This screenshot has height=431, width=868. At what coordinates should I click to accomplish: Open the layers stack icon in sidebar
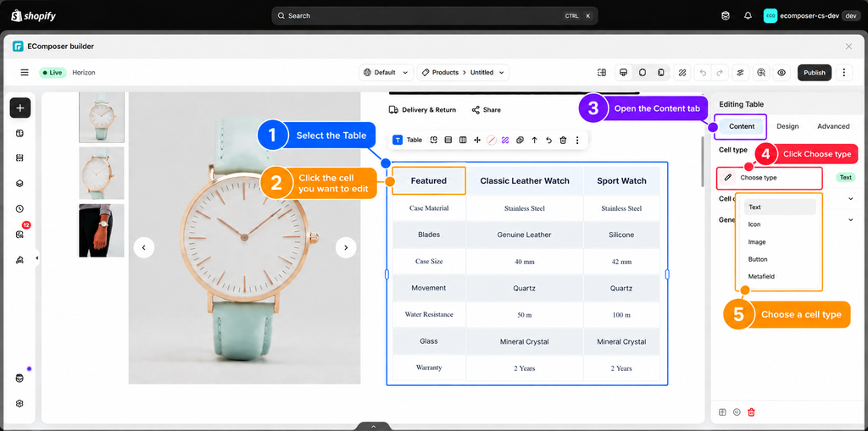[x=20, y=184]
